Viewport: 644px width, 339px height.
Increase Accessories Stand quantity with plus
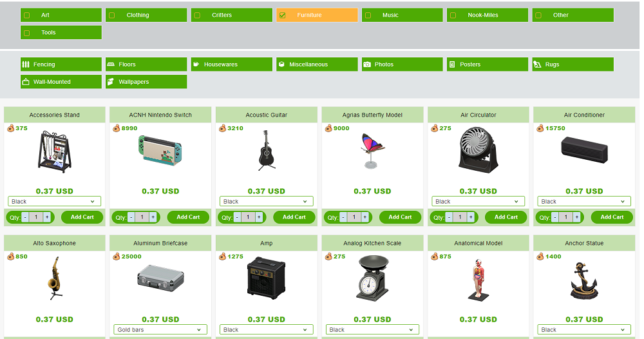(x=47, y=217)
